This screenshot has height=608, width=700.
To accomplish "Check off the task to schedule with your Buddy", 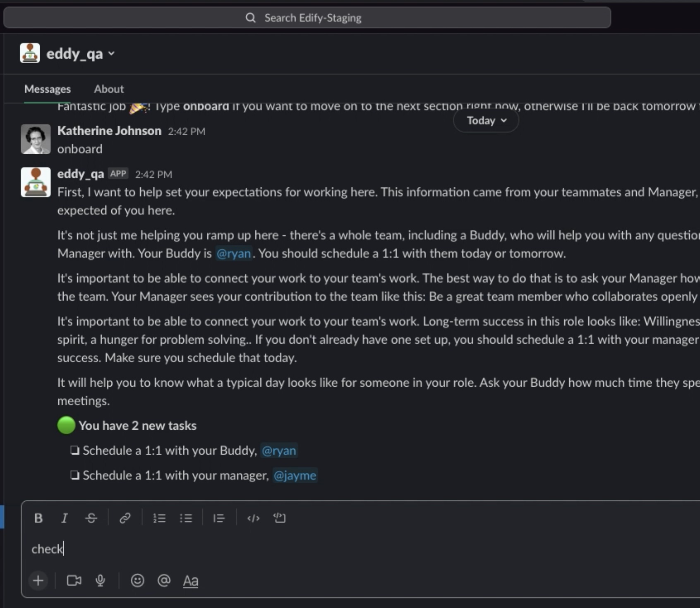I will pyautogui.click(x=74, y=450).
